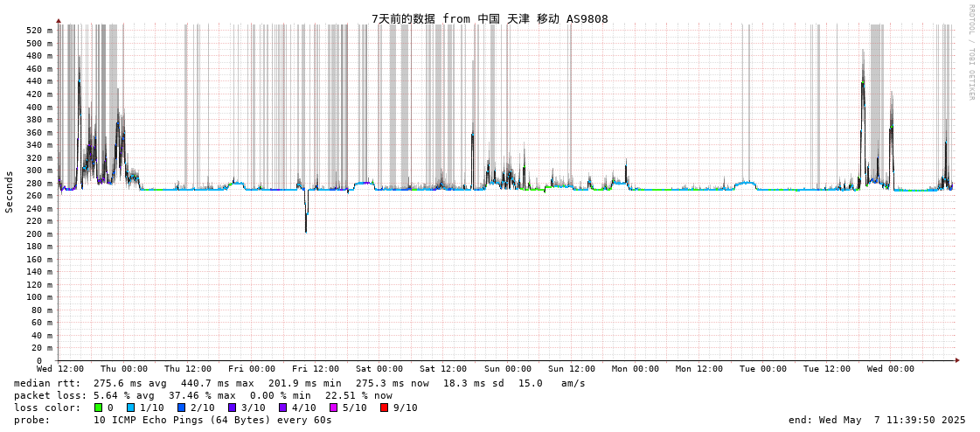Screen dimensions: 980x432
Task: Click the magenta 5/10 loss color swatch
Action: click(x=334, y=408)
